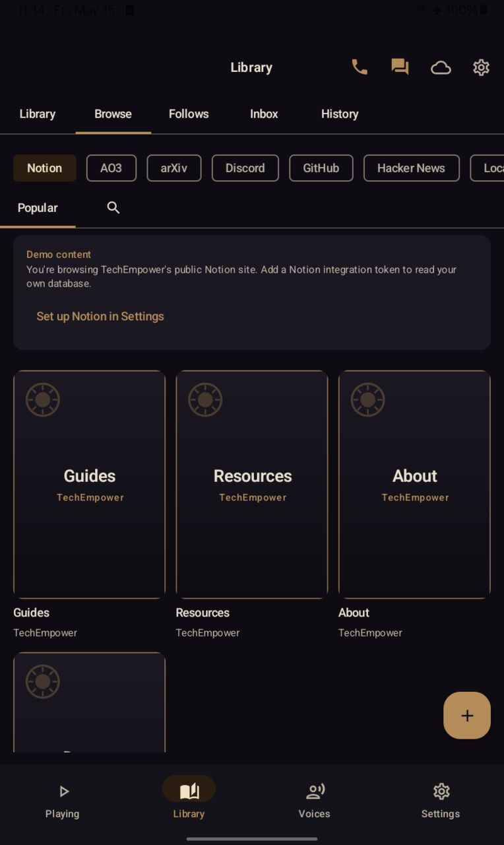Go to the Inbox tab
Screen dimensions: 504x845
tap(264, 114)
